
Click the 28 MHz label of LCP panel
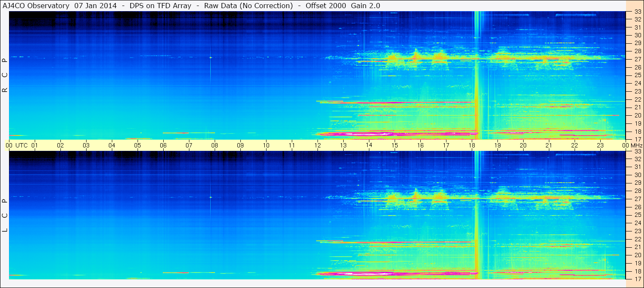pyautogui.click(x=637, y=191)
